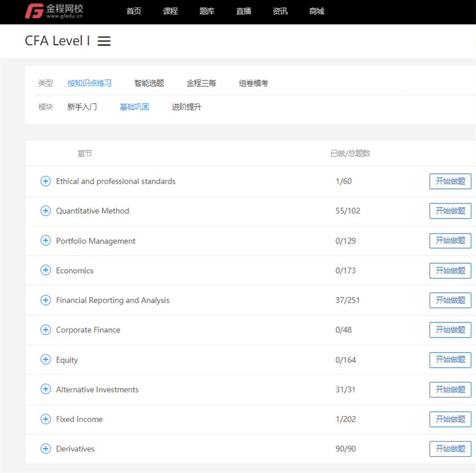Click the Derivatives chapter name
Image resolution: width=476 pixels, height=473 pixels.
(75, 449)
